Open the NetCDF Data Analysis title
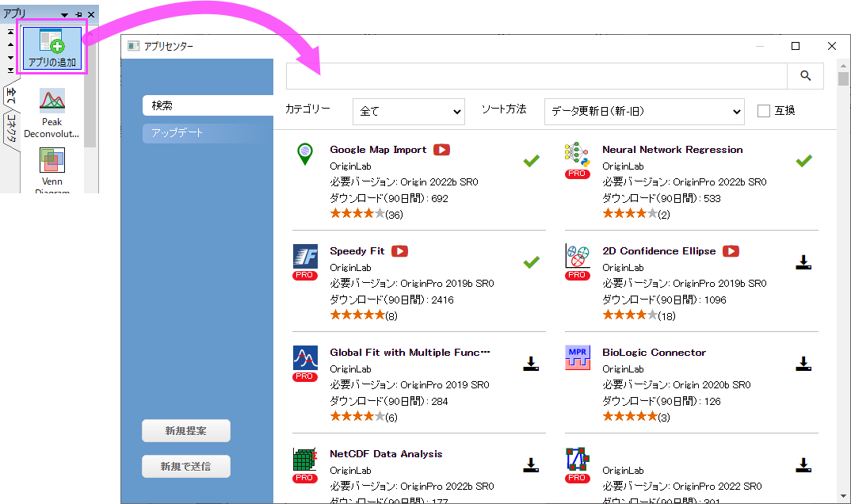The image size is (851, 504). coord(386,454)
